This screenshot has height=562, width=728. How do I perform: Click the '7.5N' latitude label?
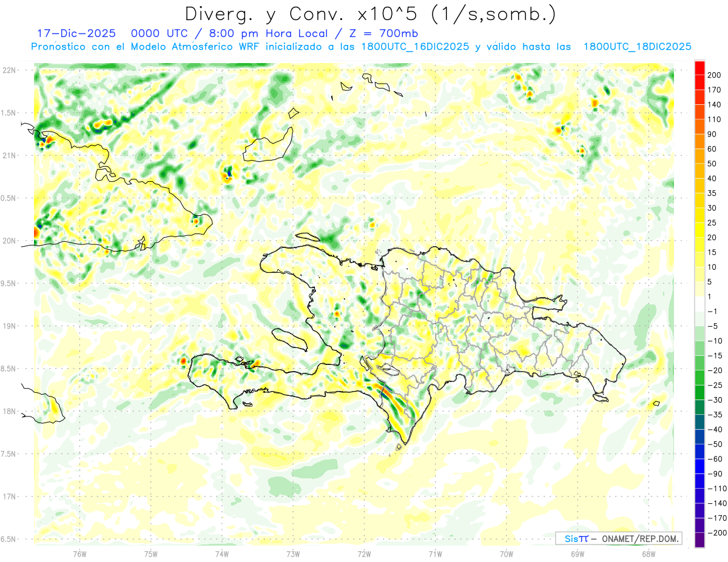coord(9,454)
